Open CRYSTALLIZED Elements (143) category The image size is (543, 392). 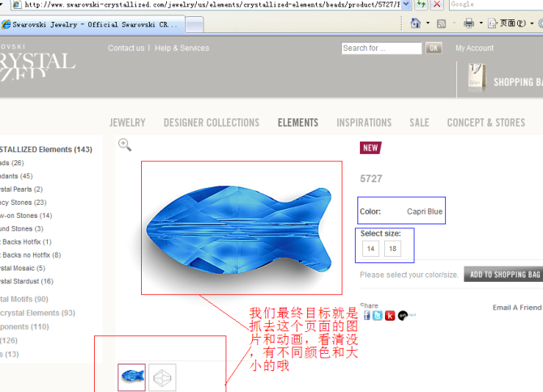click(45, 150)
